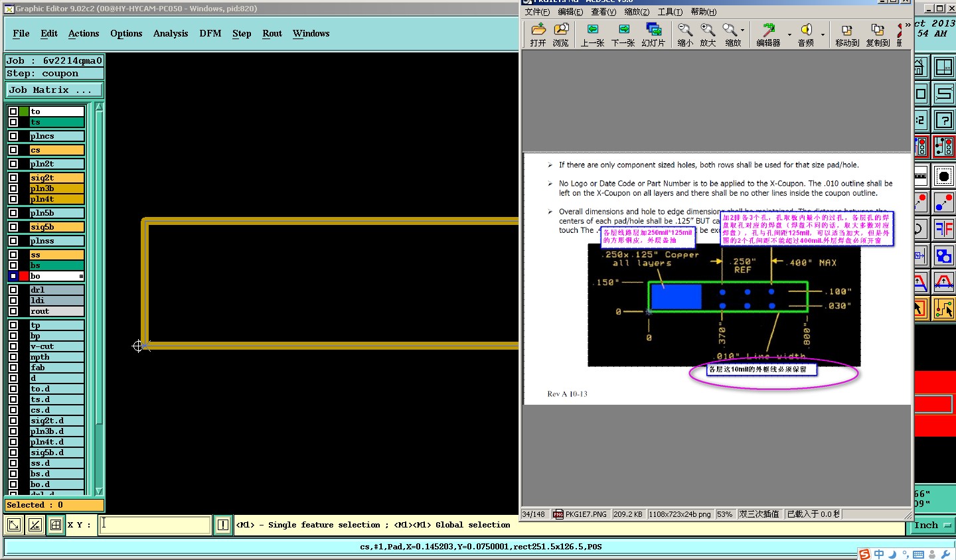Open the Analysis menu
Viewport: 956px width, 560px height.
click(171, 34)
